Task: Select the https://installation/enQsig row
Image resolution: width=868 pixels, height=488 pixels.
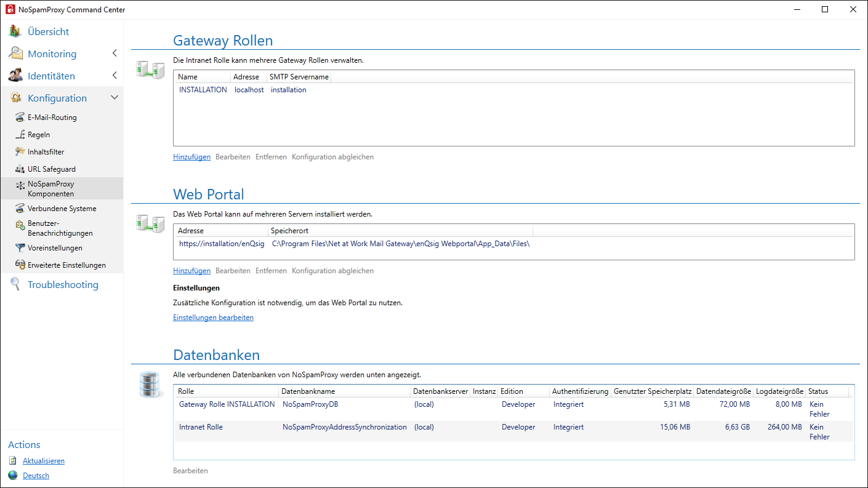Action: click(513, 244)
